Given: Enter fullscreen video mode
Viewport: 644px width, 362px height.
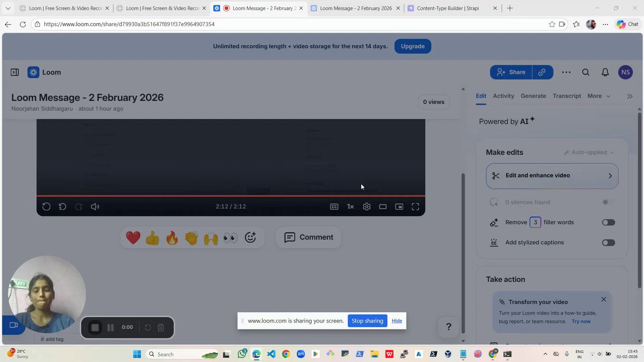Looking at the screenshot, I should point(416,207).
